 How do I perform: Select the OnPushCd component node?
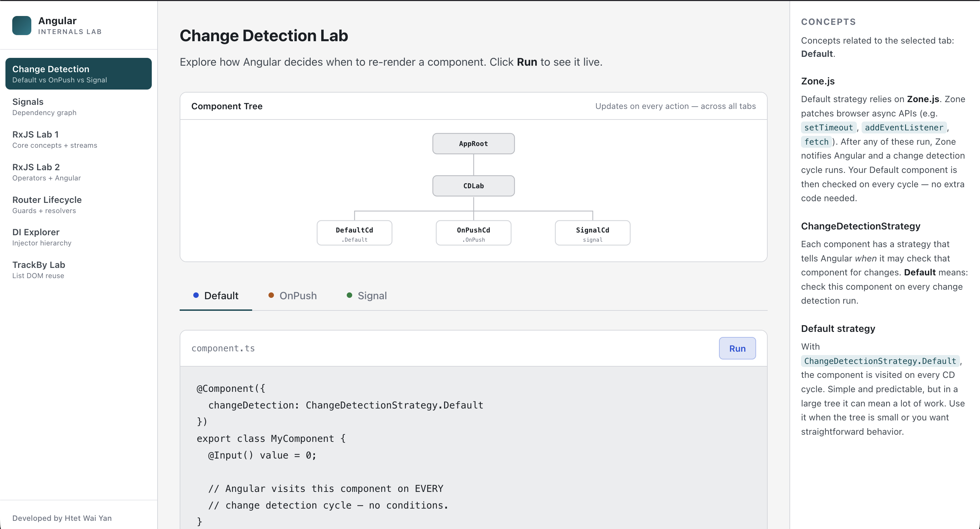[473, 233]
